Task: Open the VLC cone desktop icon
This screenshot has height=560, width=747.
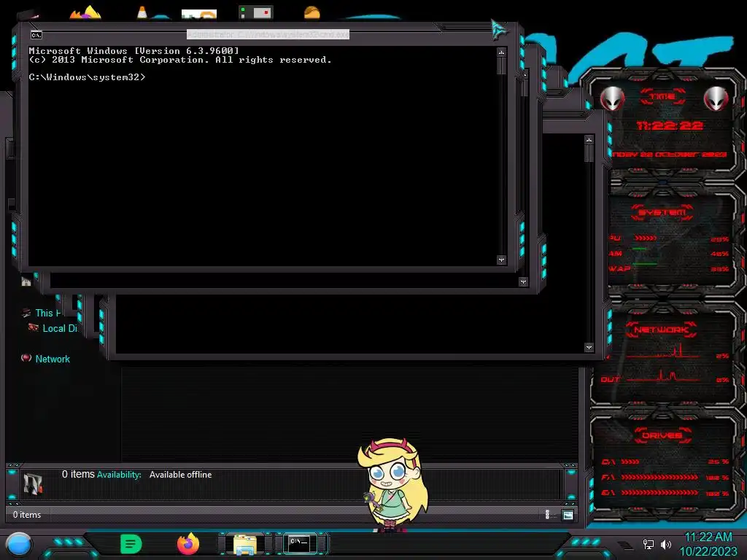Action: click(142, 12)
